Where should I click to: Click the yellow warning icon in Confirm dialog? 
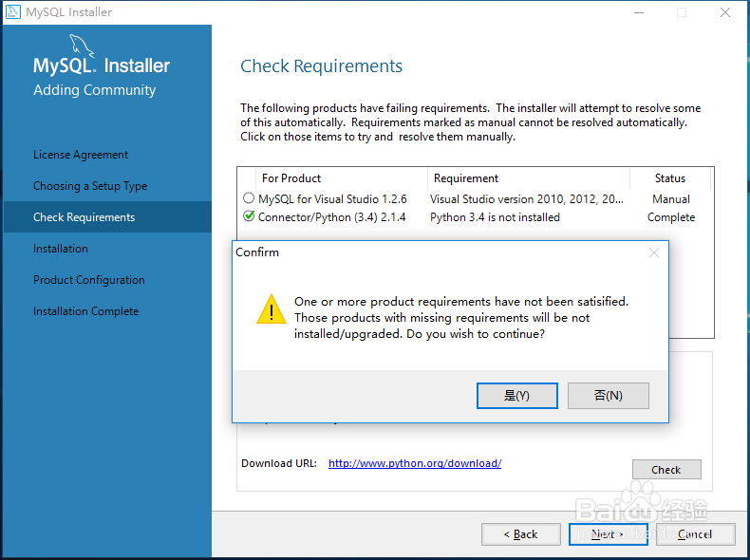tap(272, 309)
